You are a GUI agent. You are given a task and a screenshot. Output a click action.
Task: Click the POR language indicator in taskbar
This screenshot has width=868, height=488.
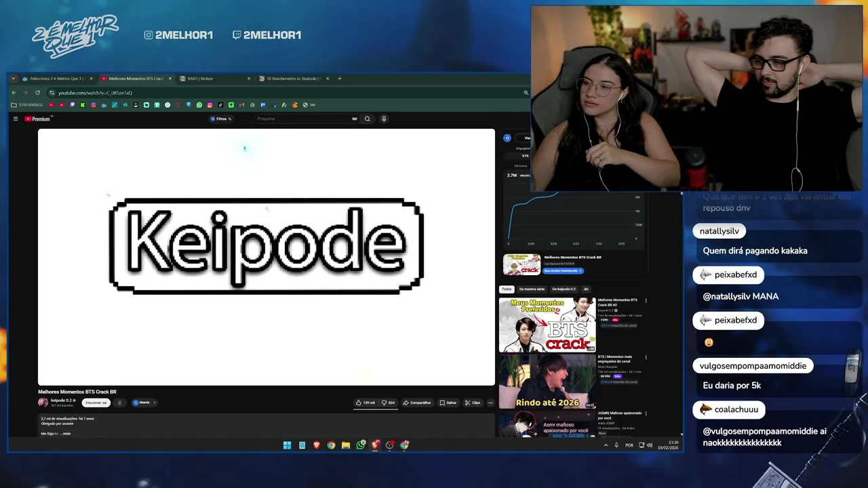pos(629,445)
